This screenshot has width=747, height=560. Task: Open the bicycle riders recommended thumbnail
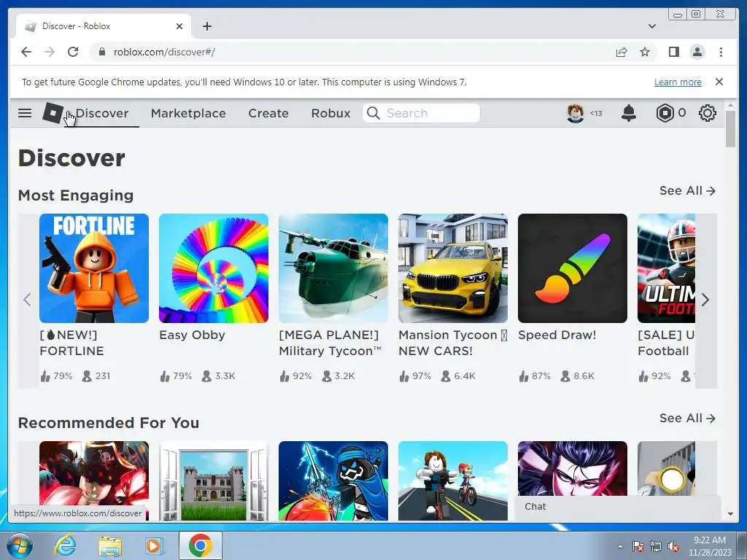click(x=452, y=481)
